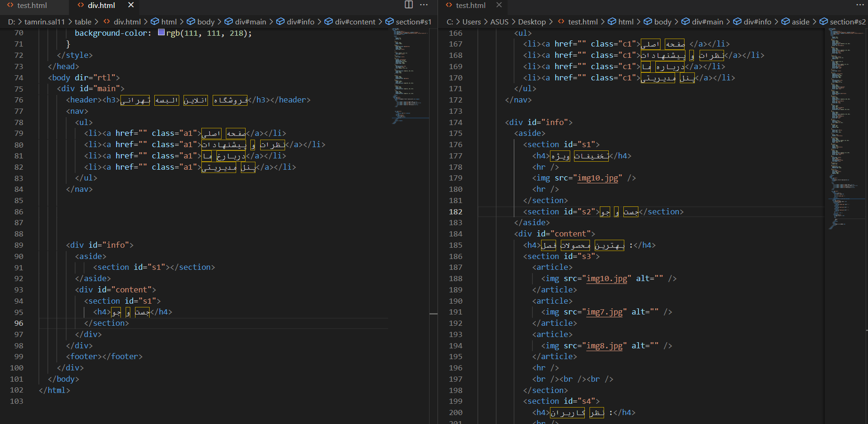Click HTML file icon on div.html tab

coord(81,5)
